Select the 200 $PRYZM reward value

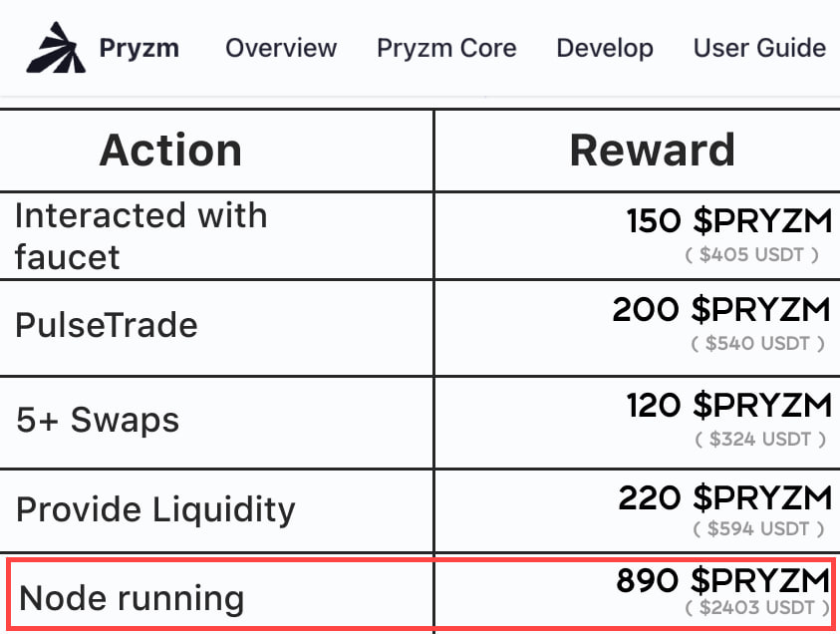(721, 310)
